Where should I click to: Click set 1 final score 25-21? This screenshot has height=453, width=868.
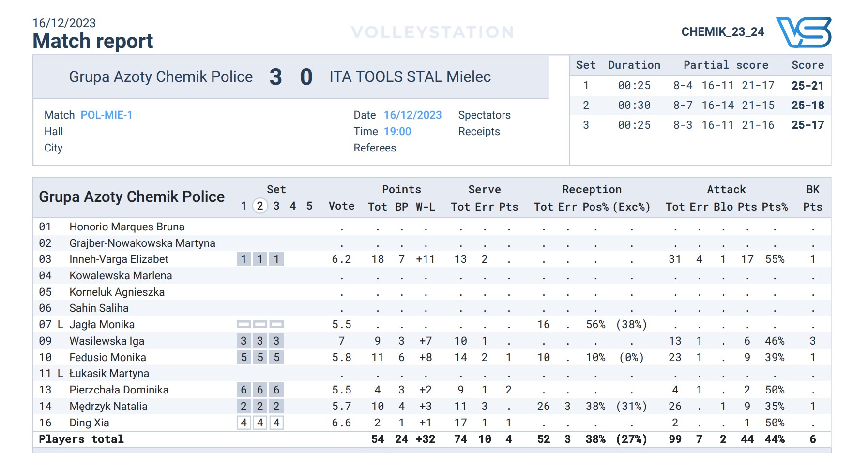[x=807, y=86]
